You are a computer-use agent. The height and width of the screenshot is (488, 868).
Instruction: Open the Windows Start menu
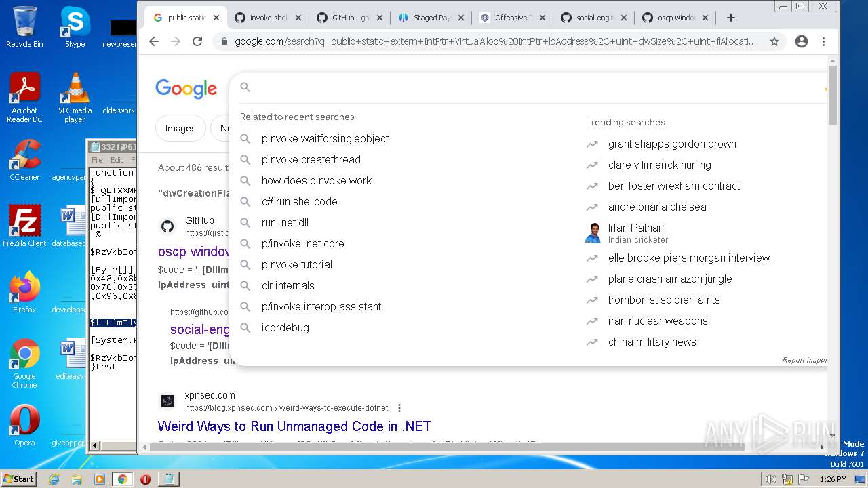pos(18,479)
